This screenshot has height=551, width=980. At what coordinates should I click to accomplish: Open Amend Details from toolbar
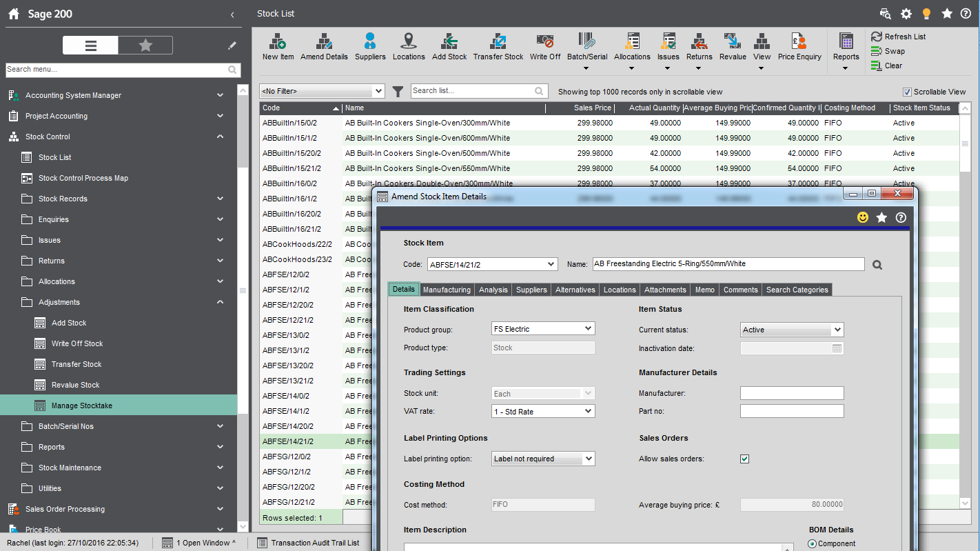[324, 47]
